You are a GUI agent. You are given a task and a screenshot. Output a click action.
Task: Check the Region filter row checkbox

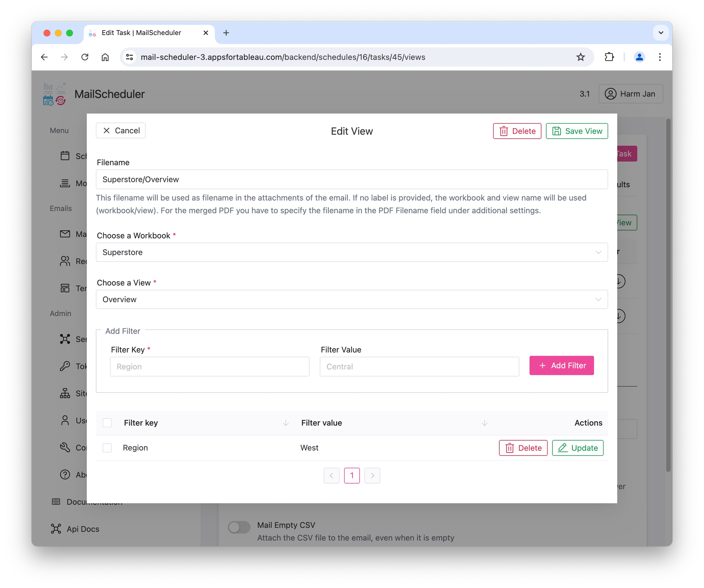(107, 448)
